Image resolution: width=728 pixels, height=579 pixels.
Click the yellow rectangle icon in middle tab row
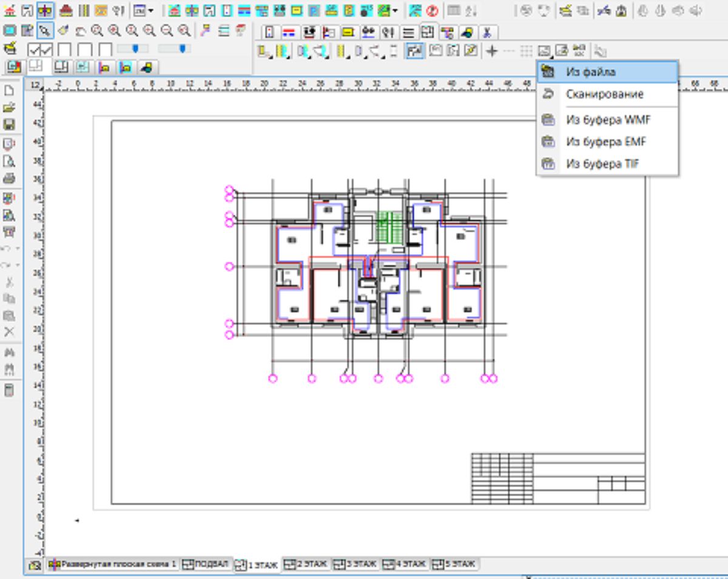tap(348, 32)
